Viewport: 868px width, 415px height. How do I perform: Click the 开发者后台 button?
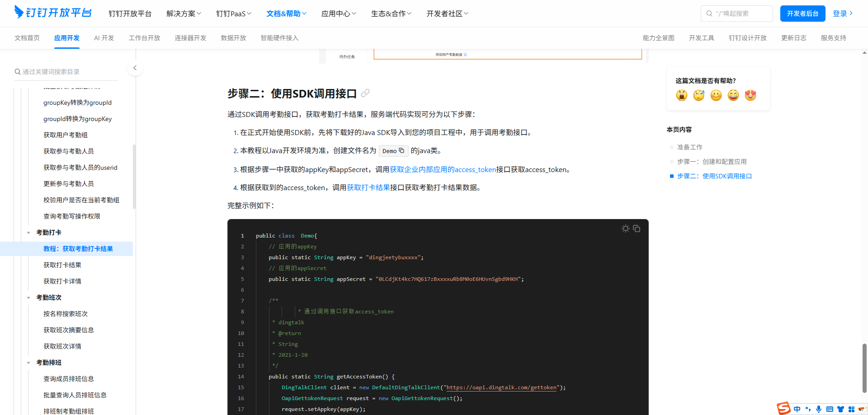point(803,14)
